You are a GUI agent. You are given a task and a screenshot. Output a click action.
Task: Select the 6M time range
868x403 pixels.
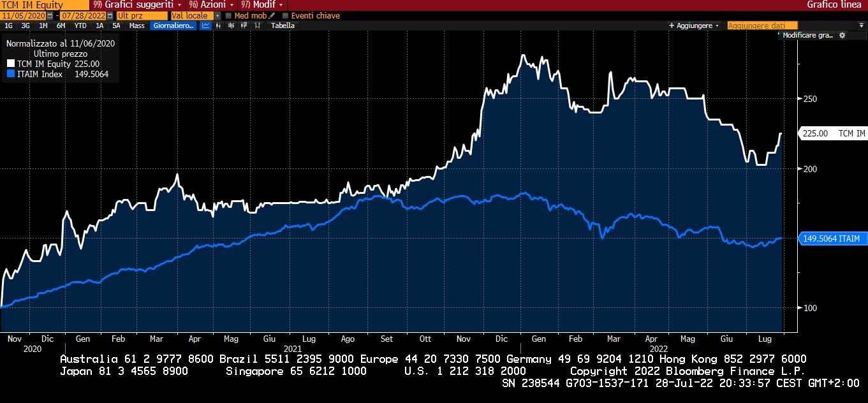(61, 26)
